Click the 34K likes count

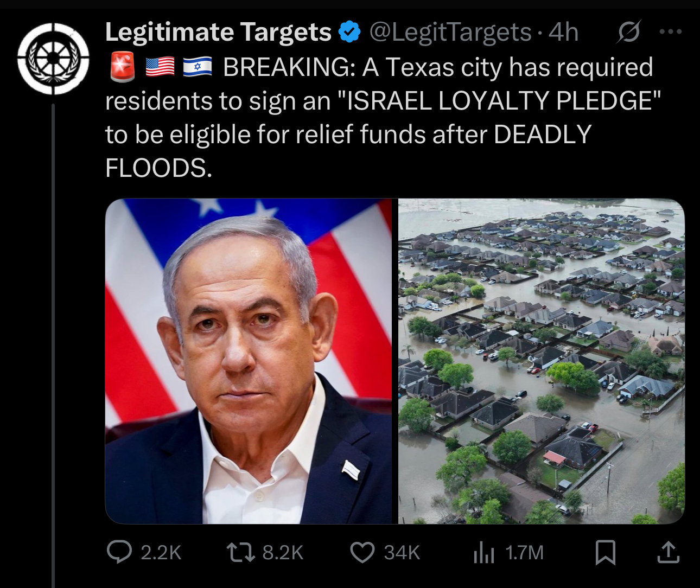click(x=402, y=553)
